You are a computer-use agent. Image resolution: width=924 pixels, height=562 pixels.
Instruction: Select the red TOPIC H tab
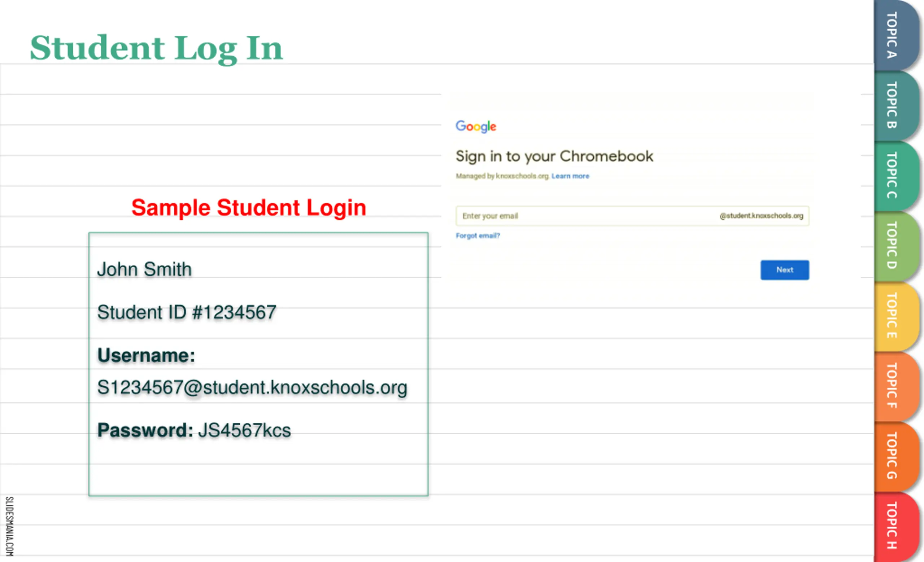[896, 526]
